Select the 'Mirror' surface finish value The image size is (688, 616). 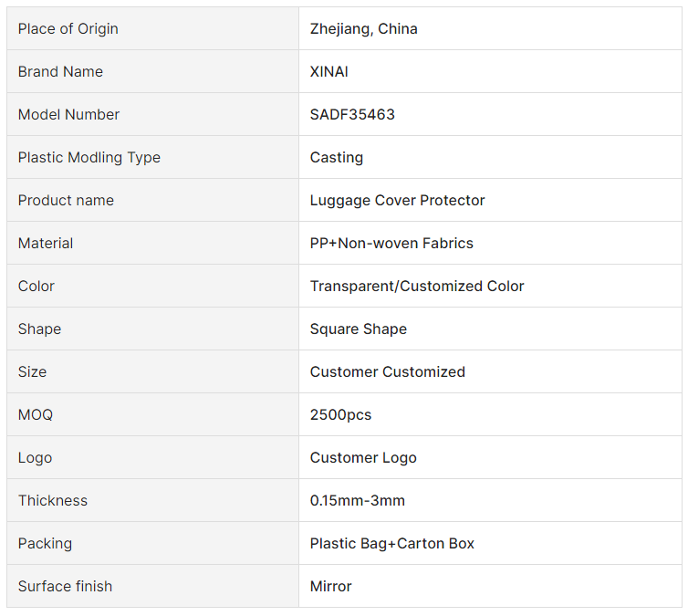click(331, 587)
